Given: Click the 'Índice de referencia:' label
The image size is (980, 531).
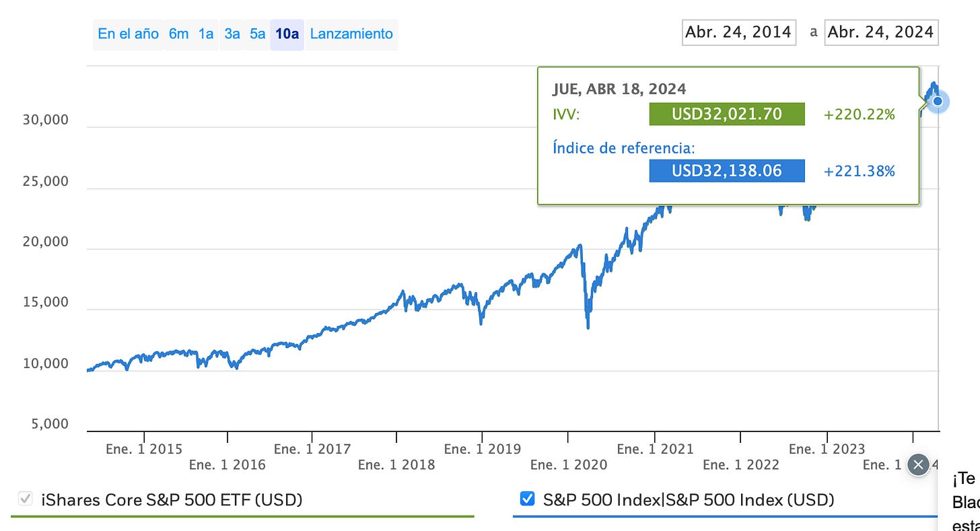Looking at the screenshot, I should pos(623,148).
